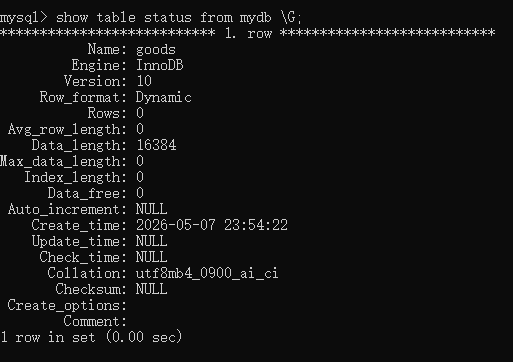
Task: Select the Collation value 'utf8mb4_0900_ai_ci'
Action: pyautogui.click(x=207, y=273)
